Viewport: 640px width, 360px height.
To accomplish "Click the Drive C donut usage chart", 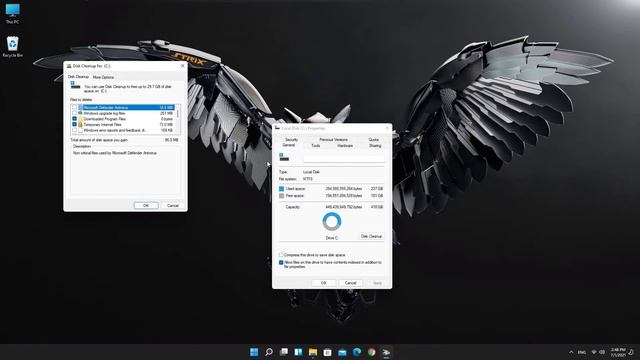I will point(331,222).
